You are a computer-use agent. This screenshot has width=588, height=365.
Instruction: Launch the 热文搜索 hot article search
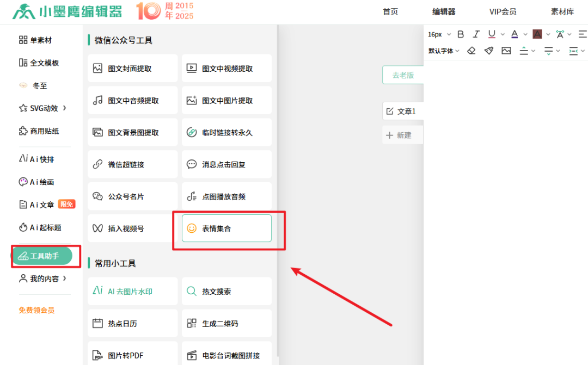coord(226,291)
